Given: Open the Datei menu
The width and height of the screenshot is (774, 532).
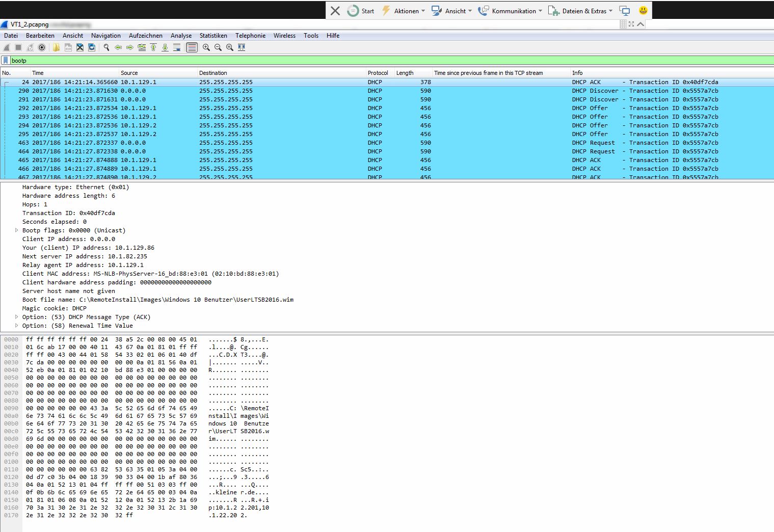Looking at the screenshot, I should click(11, 36).
